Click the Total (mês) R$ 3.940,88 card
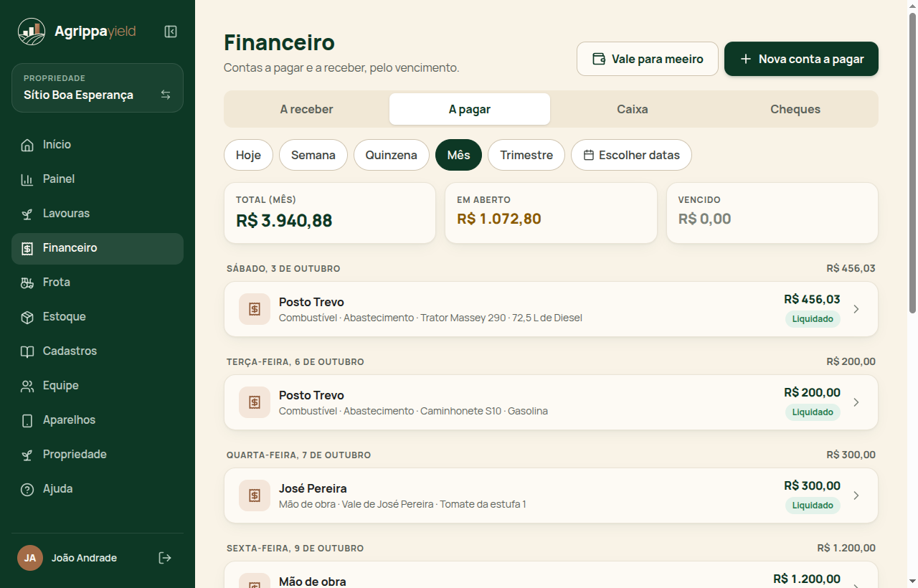The image size is (918, 588). tap(330, 213)
